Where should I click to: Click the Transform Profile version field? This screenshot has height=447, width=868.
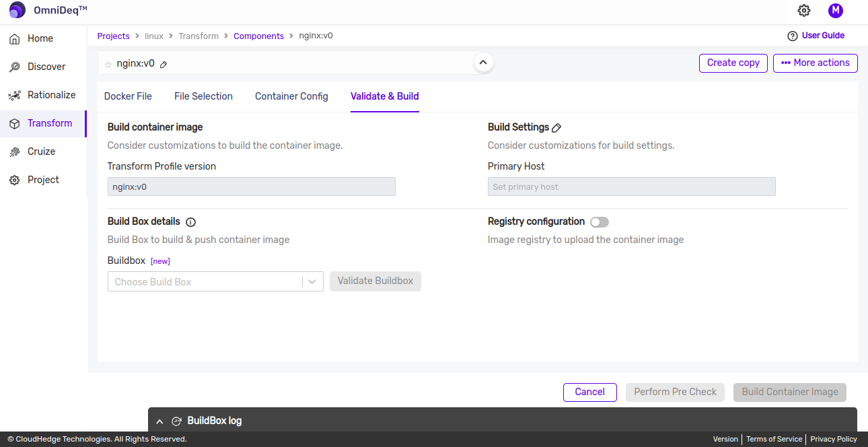pos(252,186)
